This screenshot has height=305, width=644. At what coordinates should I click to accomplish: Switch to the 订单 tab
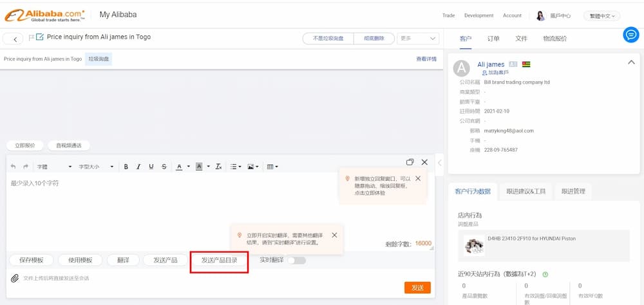pyautogui.click(x=493, y=39)
